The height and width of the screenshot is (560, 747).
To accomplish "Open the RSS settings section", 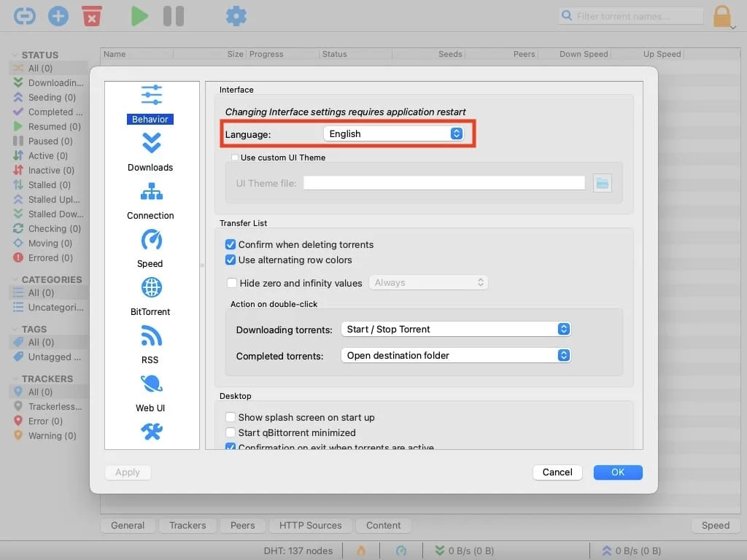I will 150,345.
